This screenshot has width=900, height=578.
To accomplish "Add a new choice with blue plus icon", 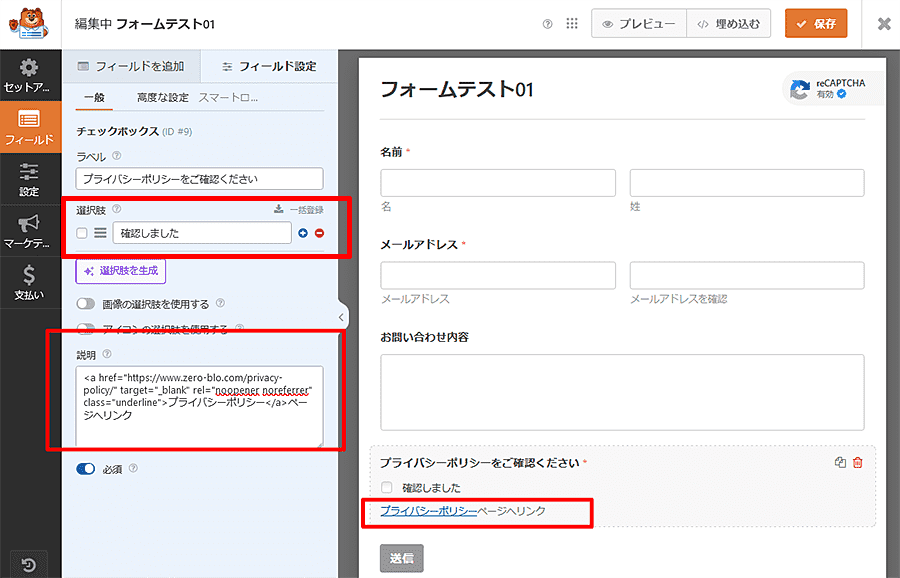I will pos(303,233).
